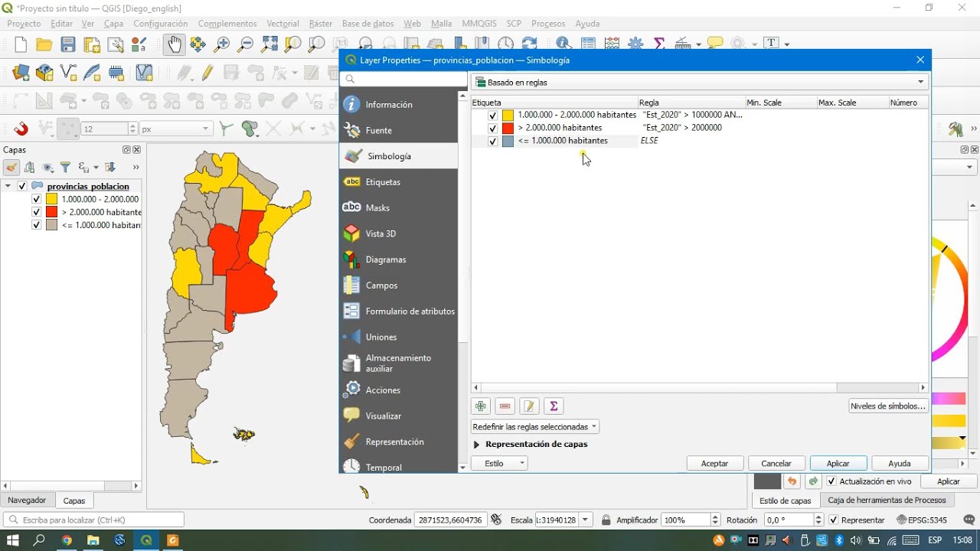The height and width of the screenshot is (551, 980).
Task: Uncheck the 1.000.000 - 2.000.000 habitantes rule
Action: coord(492,116)
